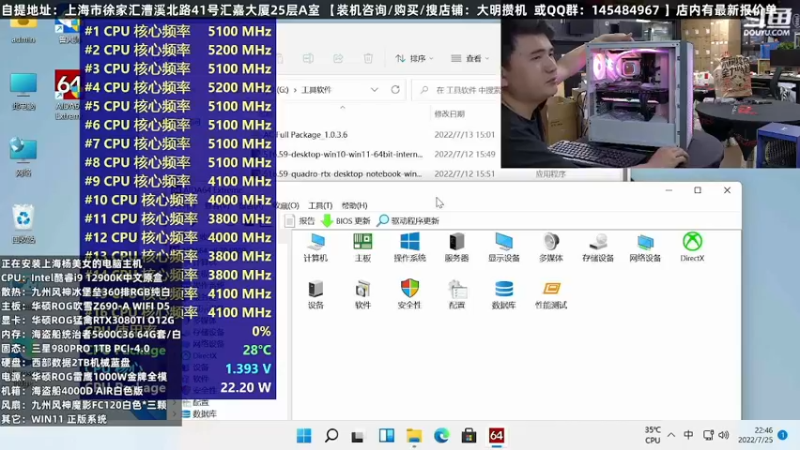Open the 数据库 category icon

tap(504, 294)
